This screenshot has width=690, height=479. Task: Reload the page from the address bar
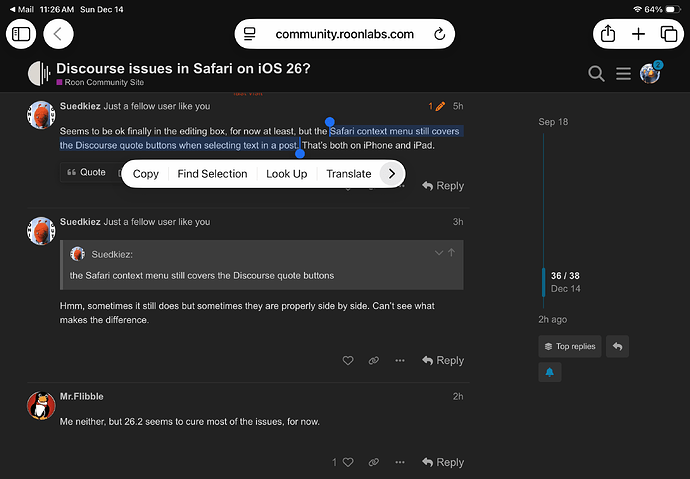(x=439, y=34)
